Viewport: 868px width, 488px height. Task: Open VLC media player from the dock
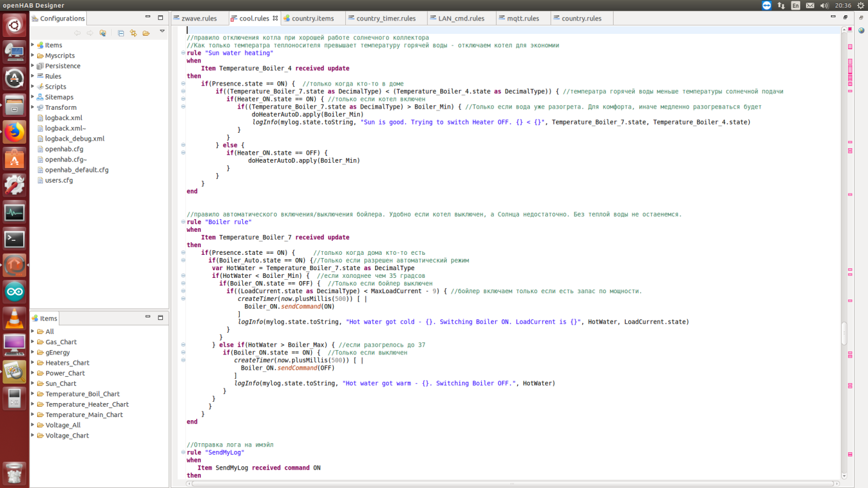(14, 318)
